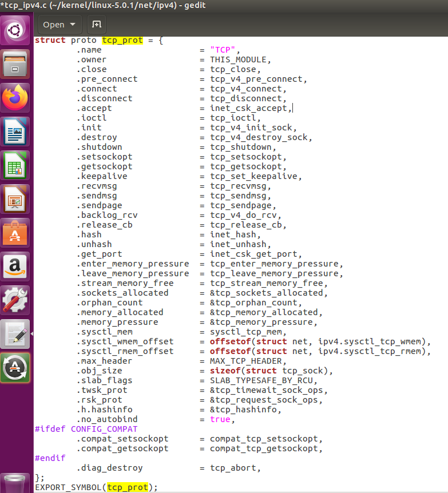The width and height of the screenshot is (448, 493).
Task: Click the true value of no_autobind
Action: [220, 420]
